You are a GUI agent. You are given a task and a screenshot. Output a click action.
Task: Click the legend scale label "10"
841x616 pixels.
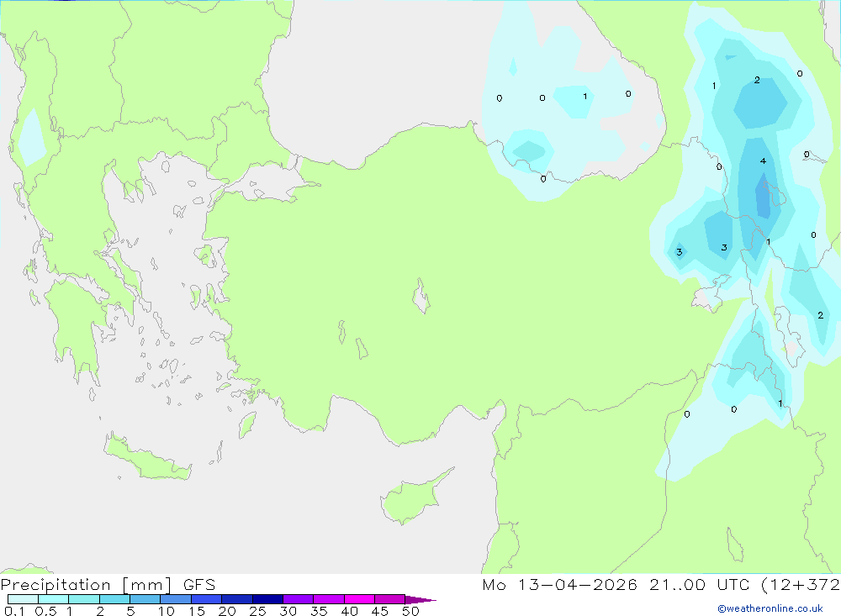[x=167, y=611]
